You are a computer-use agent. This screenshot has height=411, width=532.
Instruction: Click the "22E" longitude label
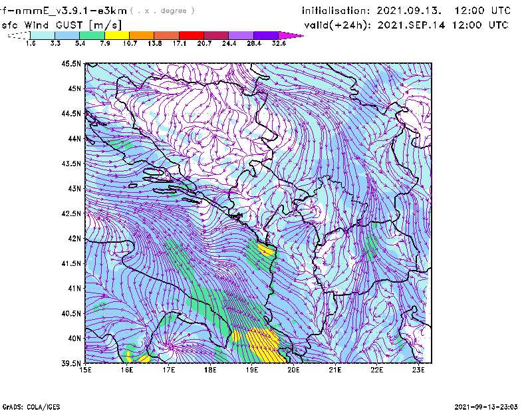[x=376, y=370]
